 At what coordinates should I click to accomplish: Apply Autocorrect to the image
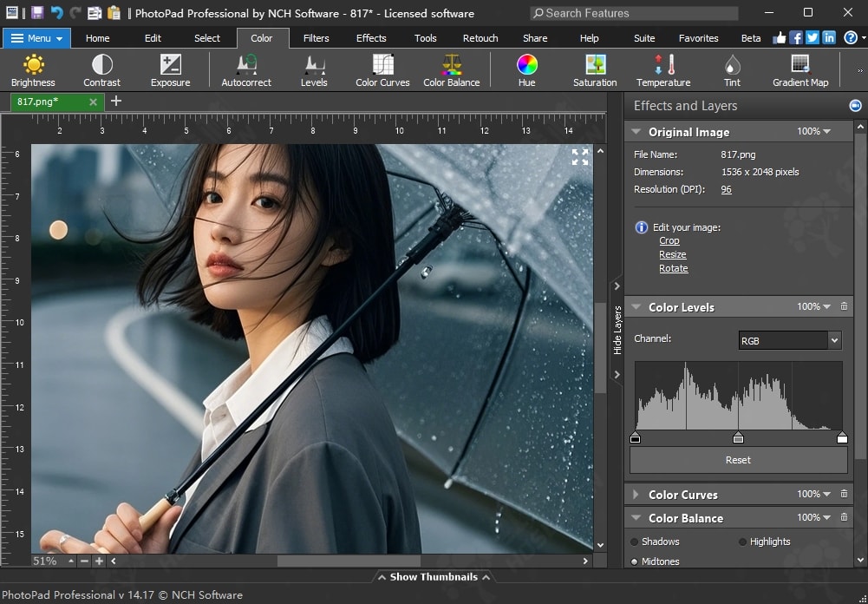tap(246, 70)
